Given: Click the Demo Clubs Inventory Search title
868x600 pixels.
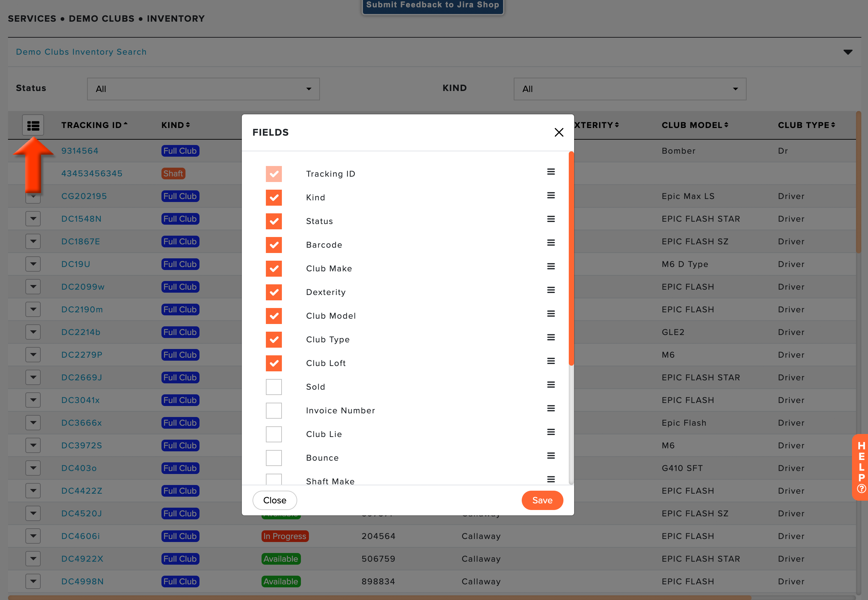Looking at the screenshot, I should pos(81,52).
